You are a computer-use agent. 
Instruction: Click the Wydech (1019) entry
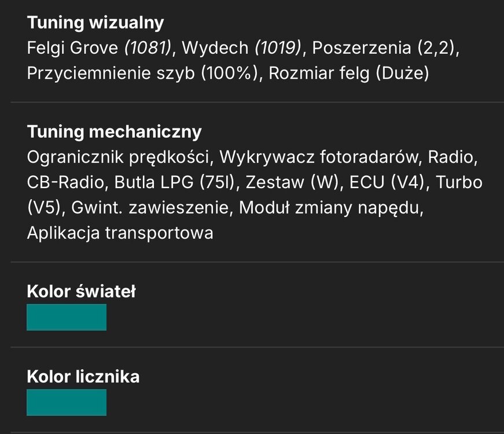(242, 48)
